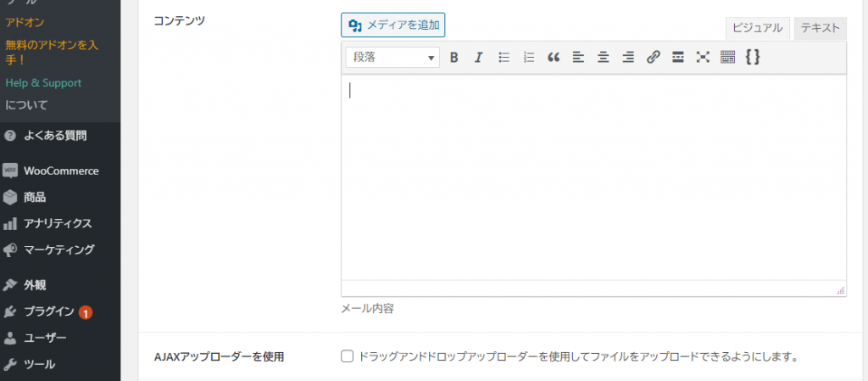Open the 外観 appearance menu
This screenshot has height=381, width=868.
click(x=34, y=285)
